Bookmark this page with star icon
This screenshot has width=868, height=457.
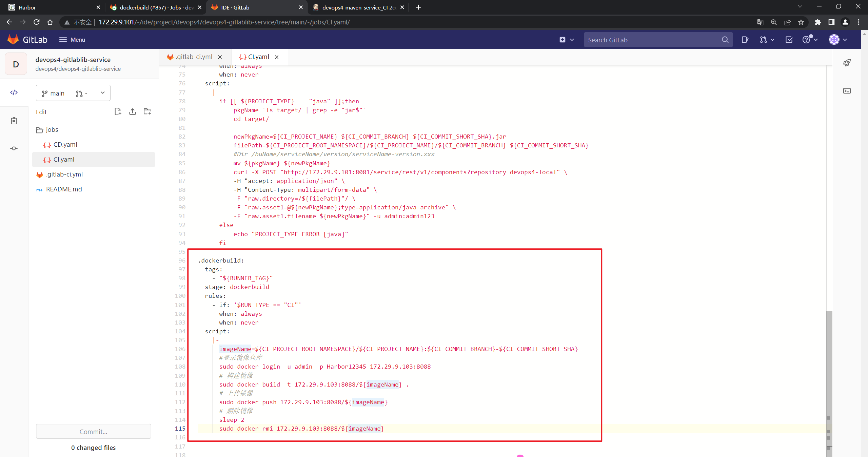(801, 22)
